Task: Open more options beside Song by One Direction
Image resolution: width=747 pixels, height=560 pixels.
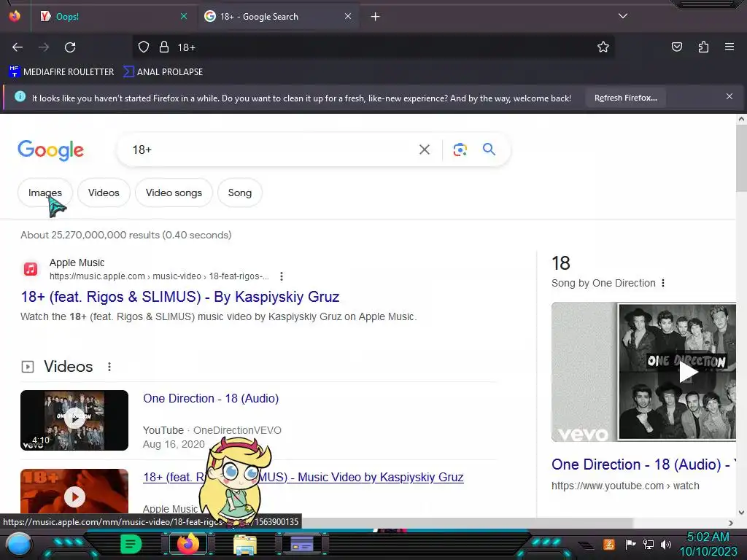Action: pyautogui.click(x=662, y=283)
